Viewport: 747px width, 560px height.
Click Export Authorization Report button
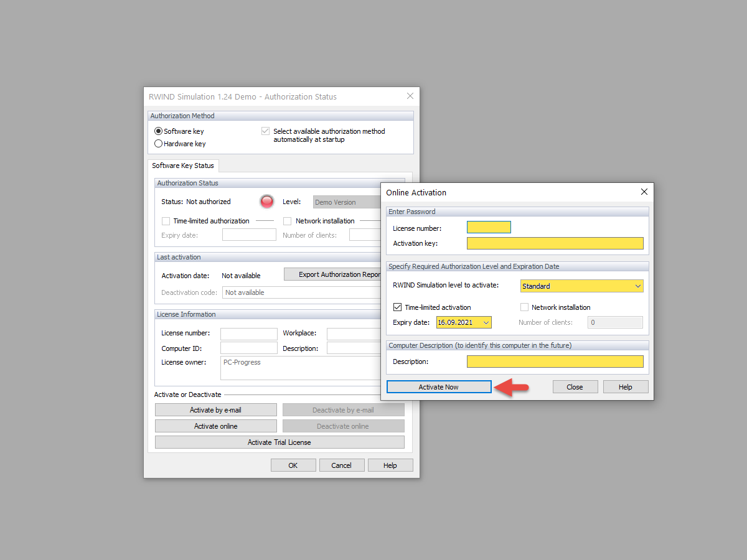(332, 274)
